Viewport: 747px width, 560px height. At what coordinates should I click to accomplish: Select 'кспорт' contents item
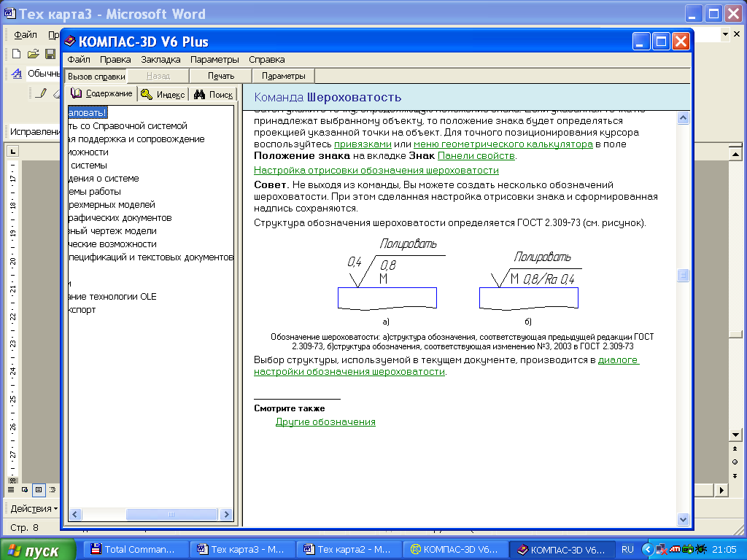(82, 309)
